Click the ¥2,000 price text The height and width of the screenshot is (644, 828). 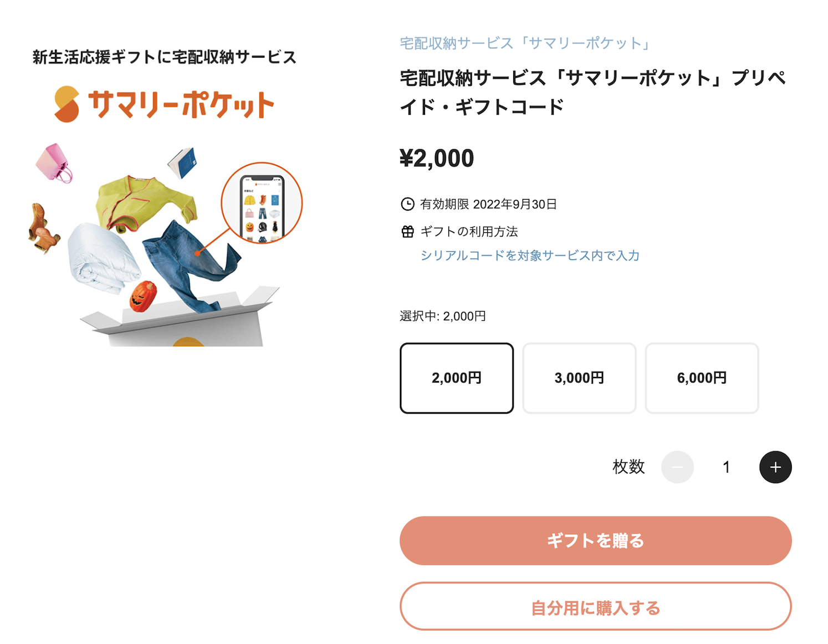pos(437,159)
